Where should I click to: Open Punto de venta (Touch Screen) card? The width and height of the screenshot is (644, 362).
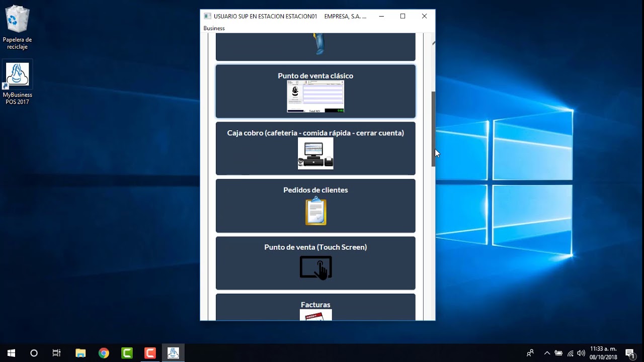pyautogui.click(x=315, y=263)
